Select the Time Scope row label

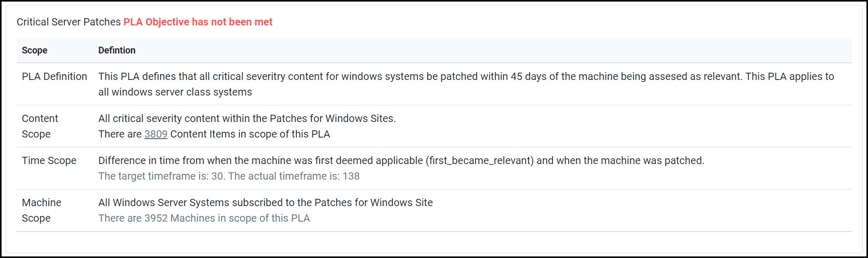coord(49,160)
